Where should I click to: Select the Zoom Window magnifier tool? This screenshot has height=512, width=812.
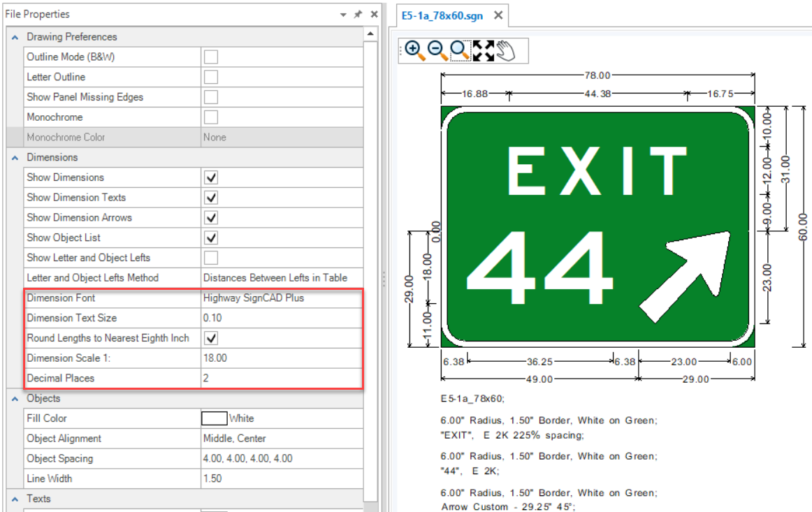460,50
